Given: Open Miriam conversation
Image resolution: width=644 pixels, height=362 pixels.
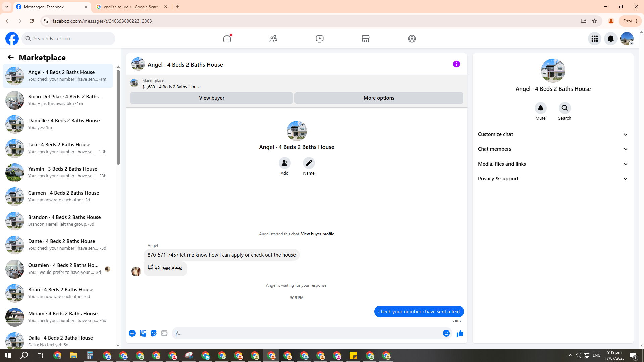Looking at the screenshot, I should [58, 317].
